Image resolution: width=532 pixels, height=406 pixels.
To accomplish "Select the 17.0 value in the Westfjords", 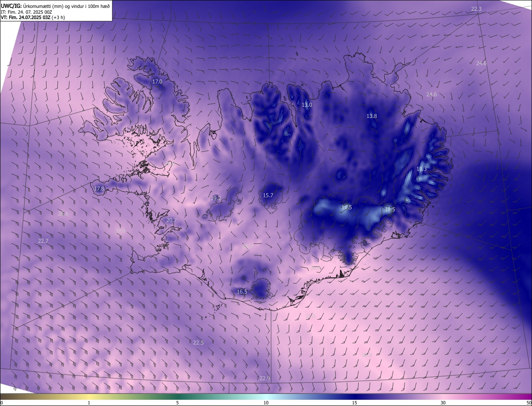I will pos(157,82).
